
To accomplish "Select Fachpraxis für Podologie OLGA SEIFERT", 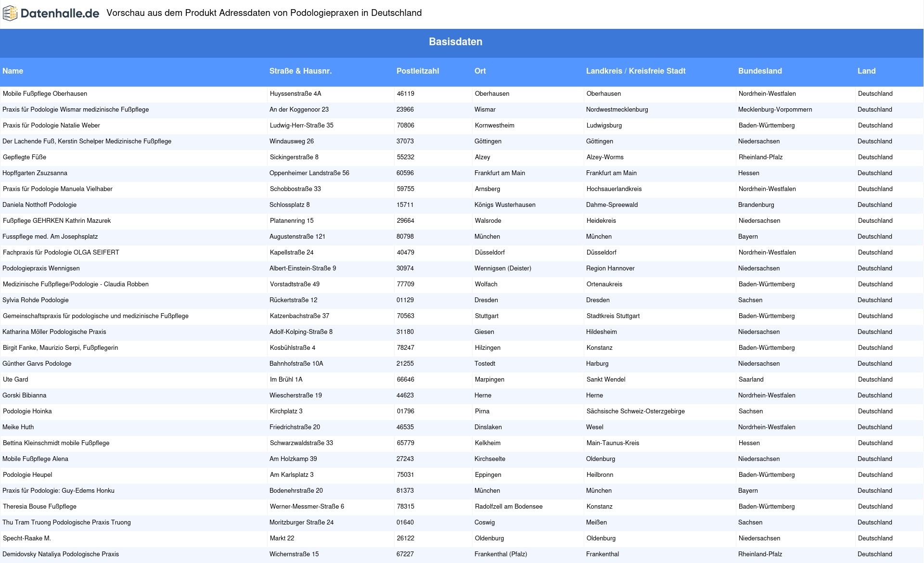I will 61,253.
